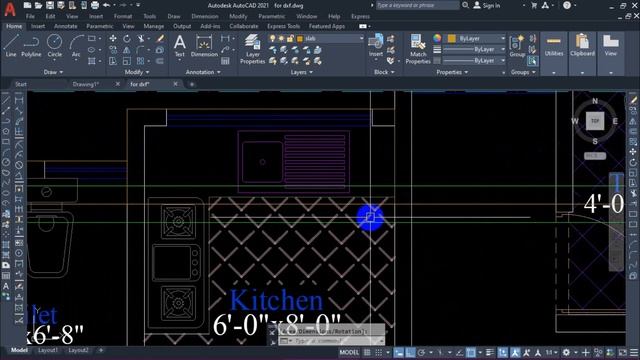This screenshot has height=360, width=640.
Task: Select the Circle tool
Action: [54, 46]
